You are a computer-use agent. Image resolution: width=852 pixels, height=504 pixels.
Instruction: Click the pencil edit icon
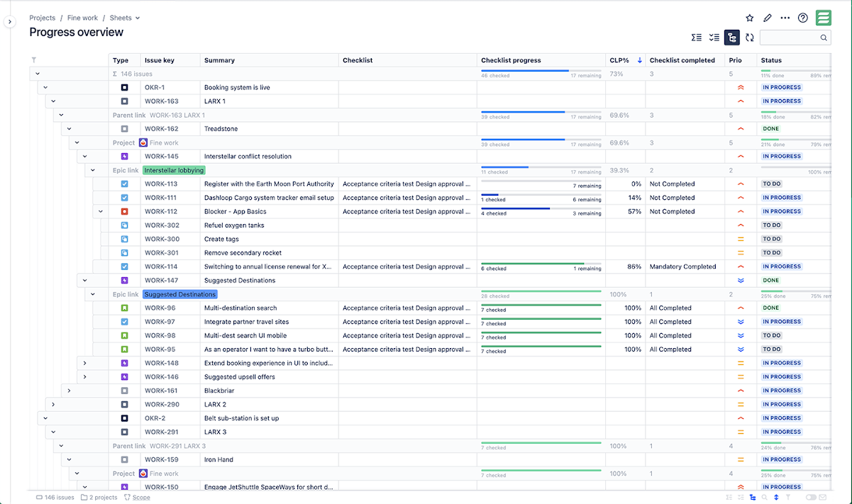click(x=768, y=18)
